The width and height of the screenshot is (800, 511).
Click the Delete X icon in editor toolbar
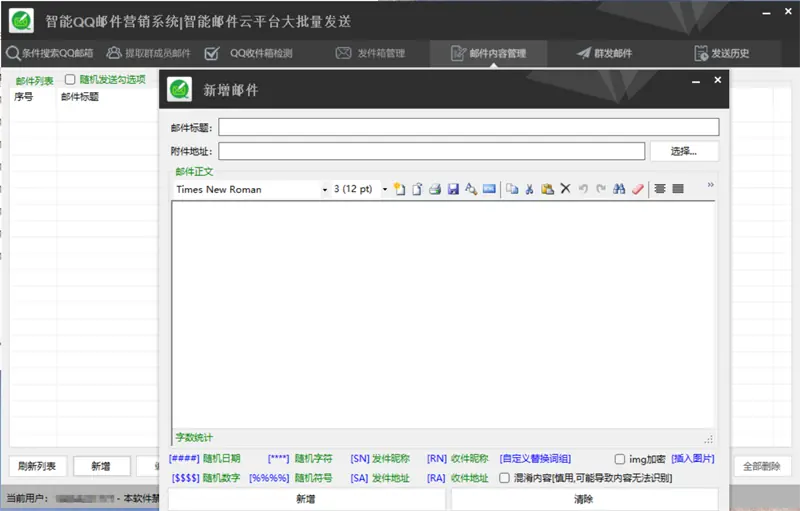pos(565,189)
